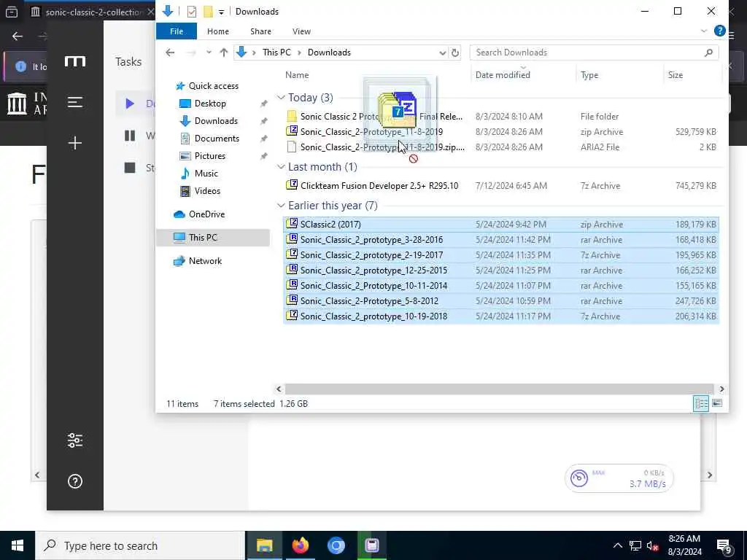
Task: Open download manager preferences sliders icon
Action: [75, 440]
